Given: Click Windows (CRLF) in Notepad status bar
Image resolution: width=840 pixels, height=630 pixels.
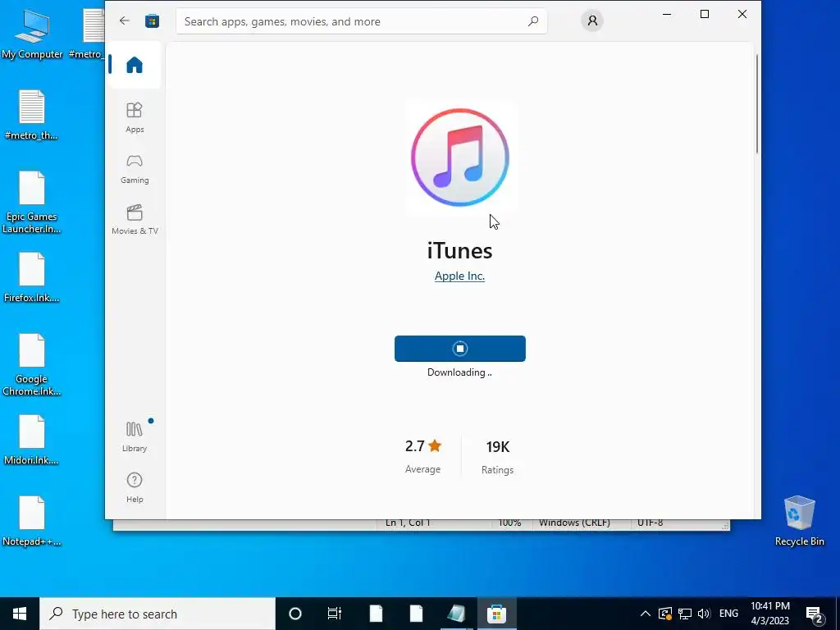Looking at the screenshot, I should coord(574,523).
